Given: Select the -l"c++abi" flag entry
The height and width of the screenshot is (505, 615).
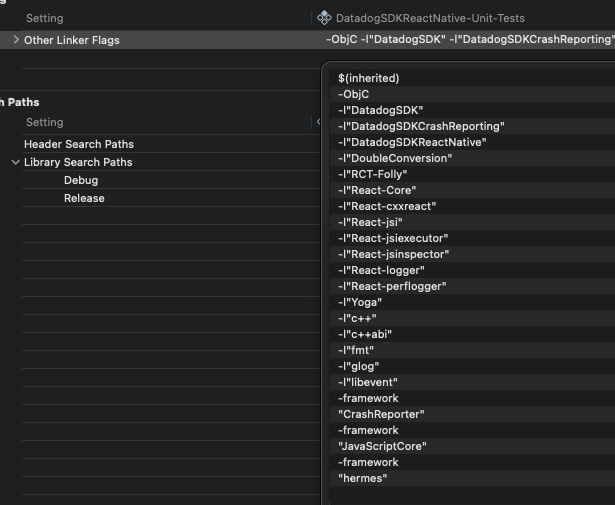Looking at the screenshot, I should click(472, 334).
